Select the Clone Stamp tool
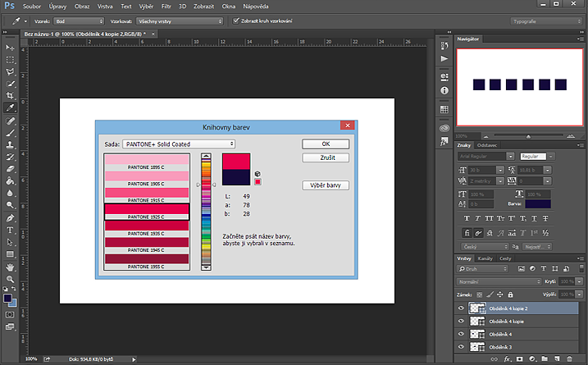The image size is (588, 365). click(x=10, y=145)
